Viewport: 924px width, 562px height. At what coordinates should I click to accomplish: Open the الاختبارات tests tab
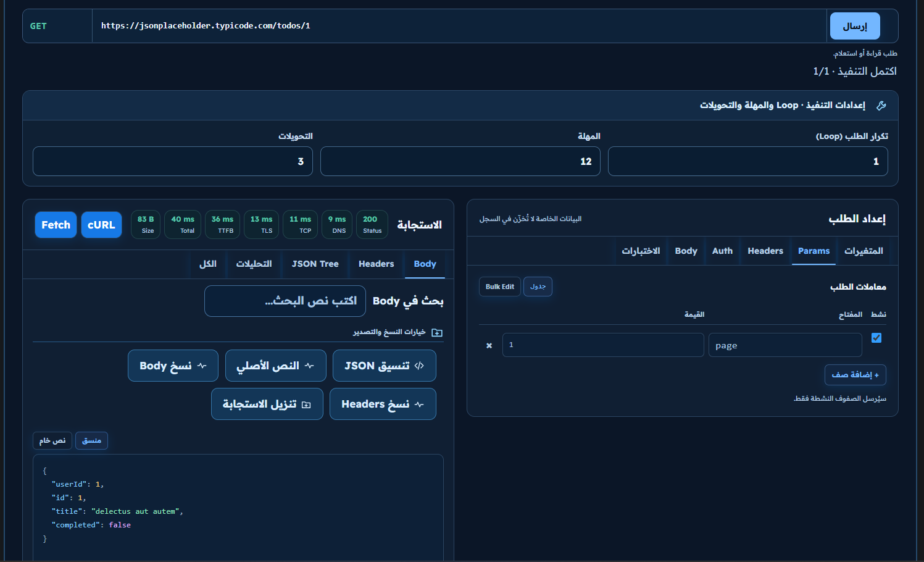pyautogui.click(x=641, y=251)
